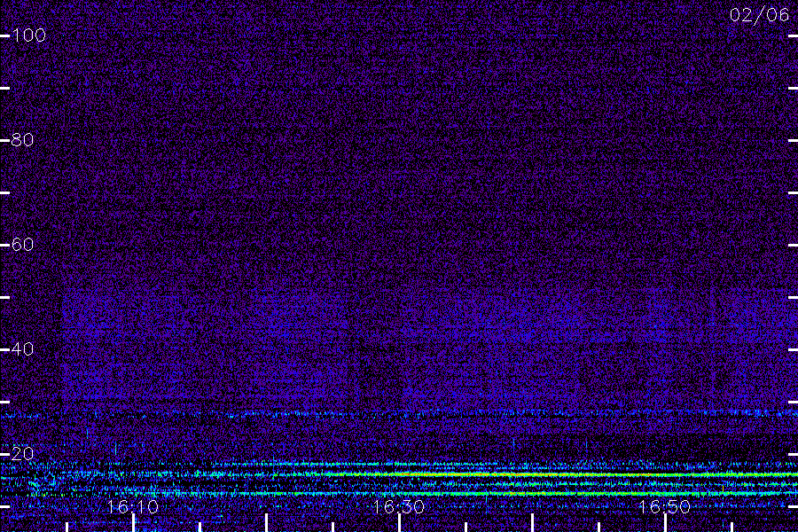This screenshot has width=798, height=532.
Task: Click the 40 frequency axis label
Action: 22,349
